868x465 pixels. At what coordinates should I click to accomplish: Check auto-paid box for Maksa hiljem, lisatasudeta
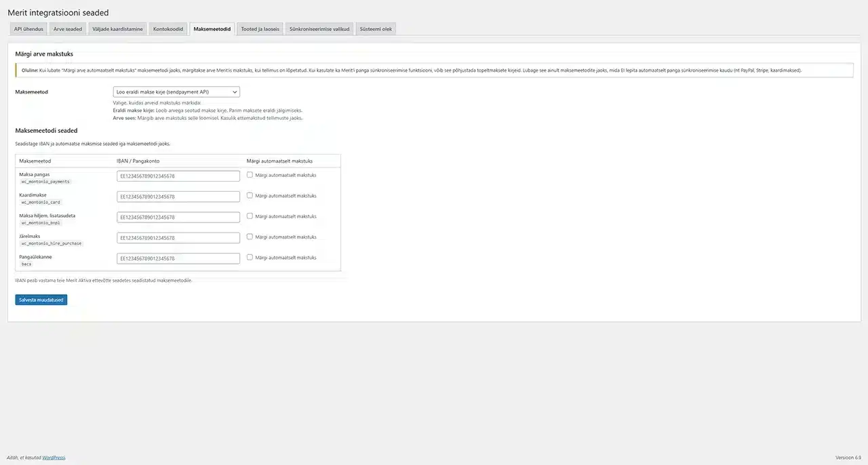(x=250, y=216)
